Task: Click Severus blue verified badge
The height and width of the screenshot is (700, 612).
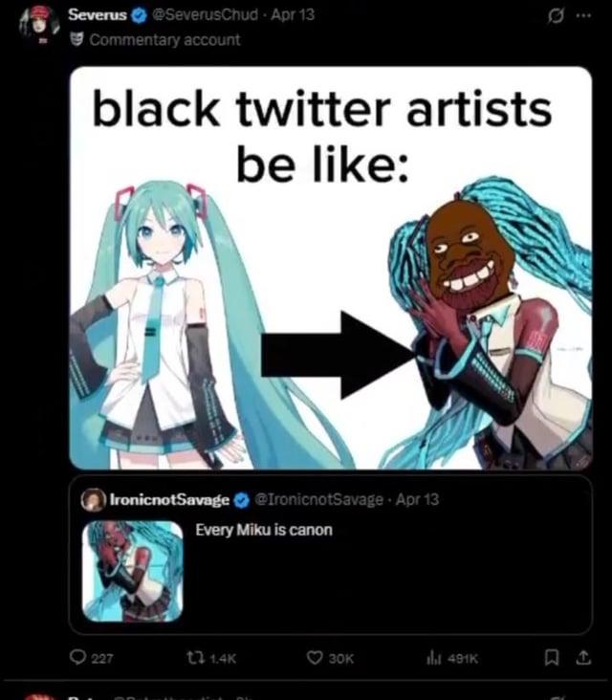Action: coord(140,15)
